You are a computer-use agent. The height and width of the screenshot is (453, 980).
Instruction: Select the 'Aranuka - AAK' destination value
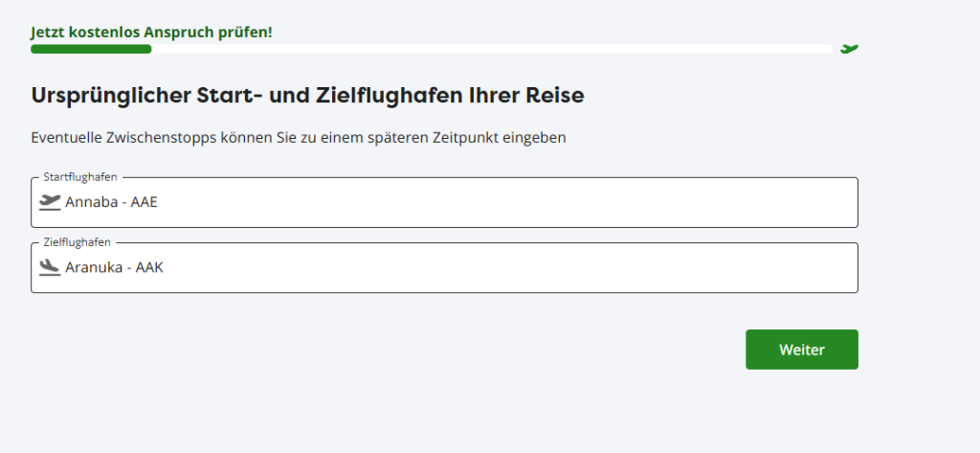pos(114,267)
